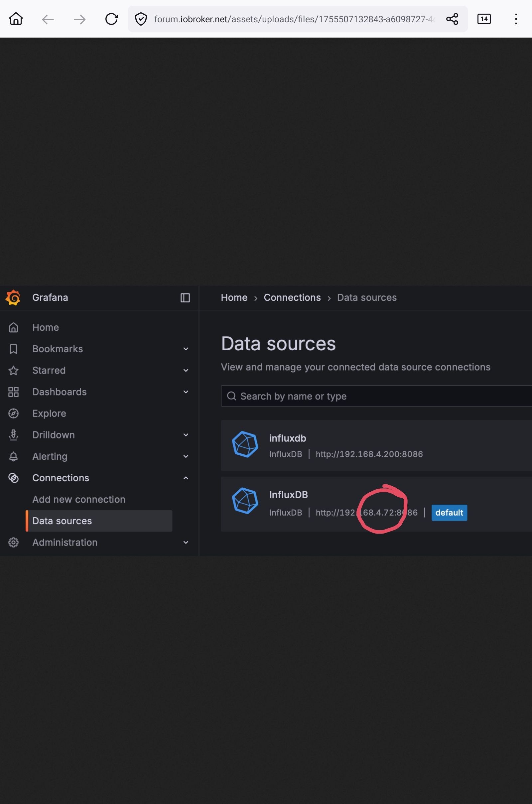Viewport: 532px width, 804px height.
Task: Go to Home in the sidebar
Action: coord(46,328)
